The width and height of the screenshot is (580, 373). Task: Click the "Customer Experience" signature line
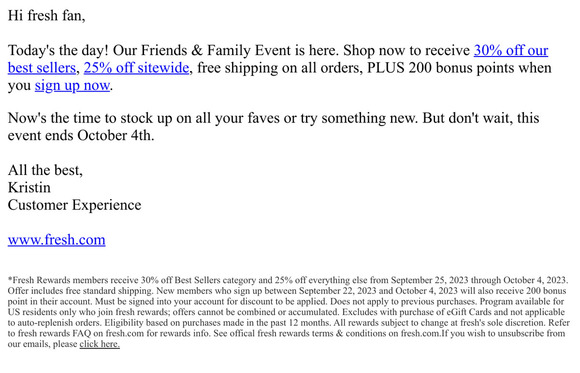click(x=74, y=205)
